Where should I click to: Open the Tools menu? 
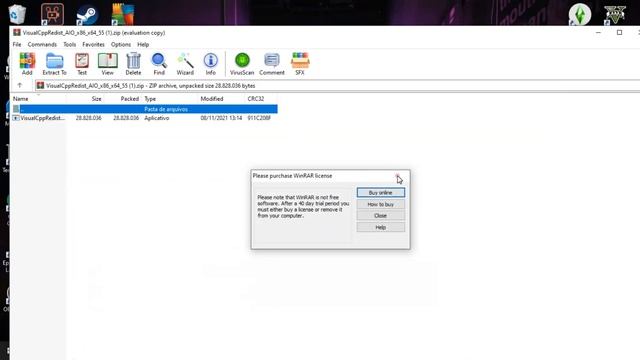69,44
